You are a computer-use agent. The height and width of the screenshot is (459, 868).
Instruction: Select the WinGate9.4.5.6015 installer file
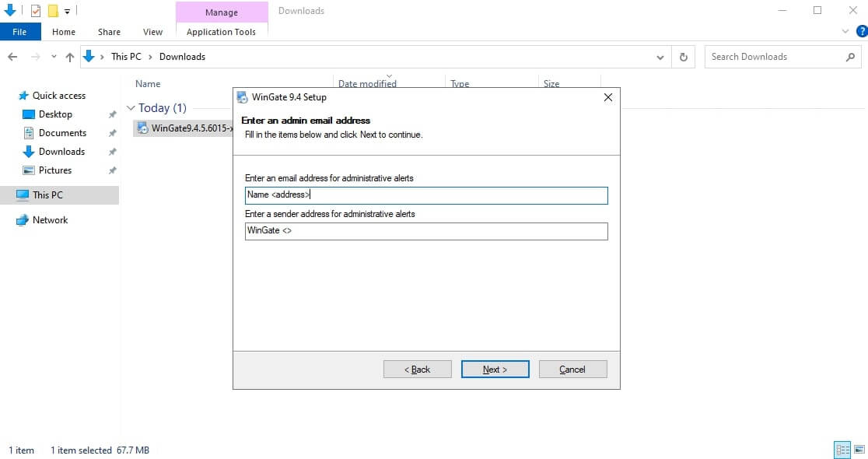tap(184, 128)
